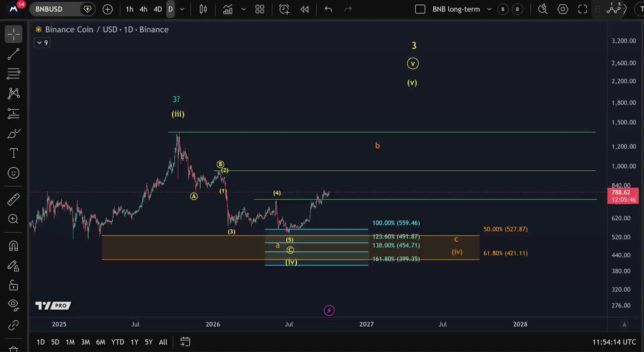Open the layout templates grid
The height and width of the screenshot is (352, 644).
(260, 9)
